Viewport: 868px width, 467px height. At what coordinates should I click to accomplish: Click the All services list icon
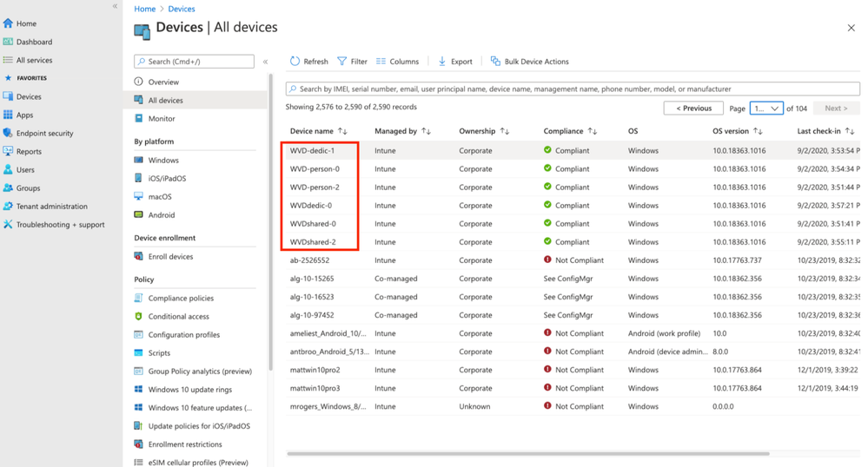point(8,60)
